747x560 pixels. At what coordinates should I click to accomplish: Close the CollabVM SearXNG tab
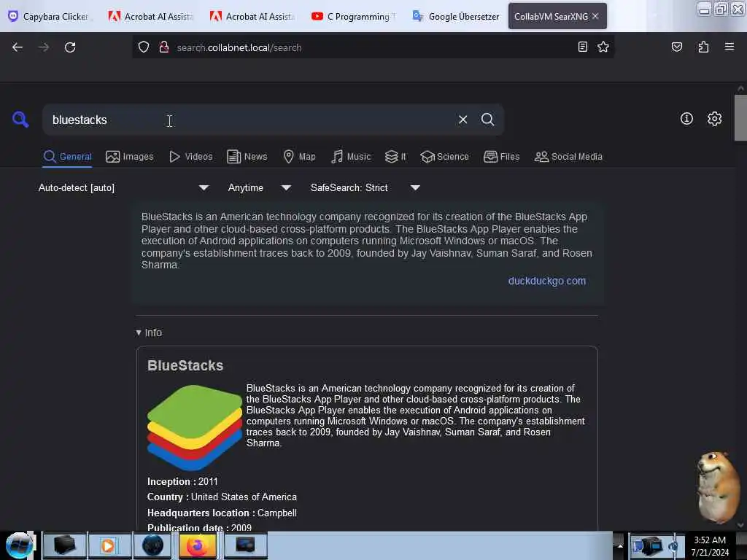tap(595, 16)
